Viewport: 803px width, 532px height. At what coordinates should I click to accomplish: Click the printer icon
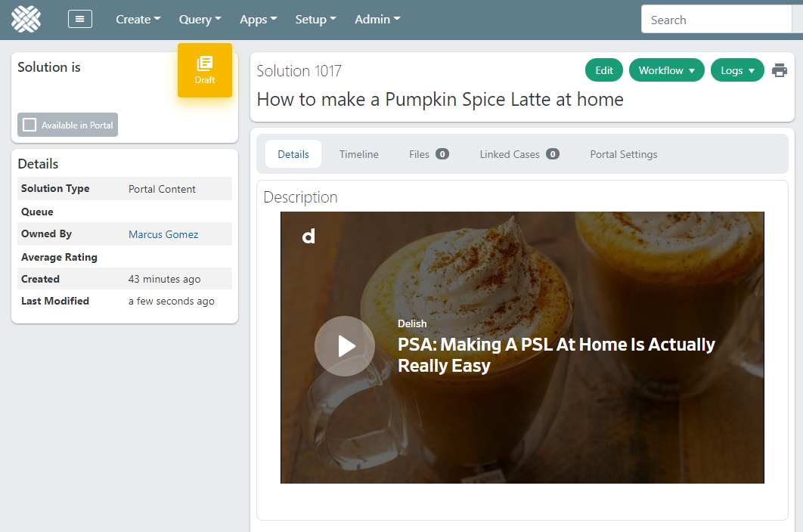coord(779,70)
